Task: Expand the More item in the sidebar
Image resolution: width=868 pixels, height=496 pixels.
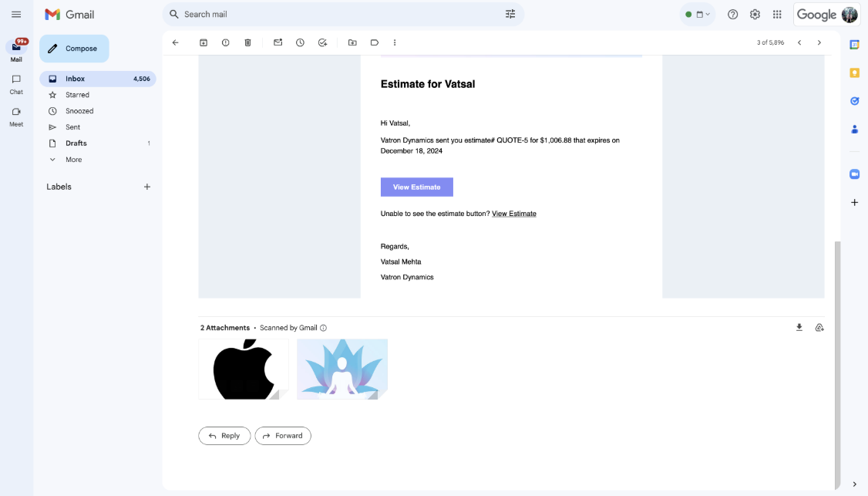Action: point(73,160)
